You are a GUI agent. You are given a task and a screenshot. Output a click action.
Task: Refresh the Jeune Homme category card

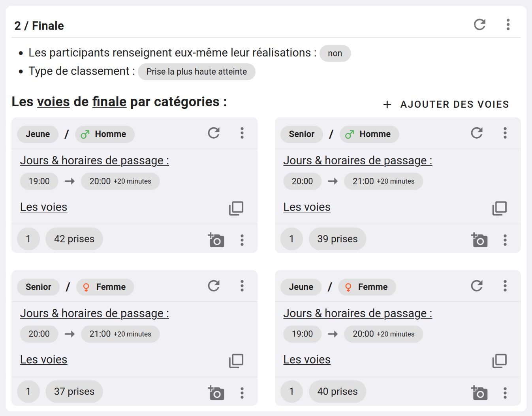(x=214, y=133)
